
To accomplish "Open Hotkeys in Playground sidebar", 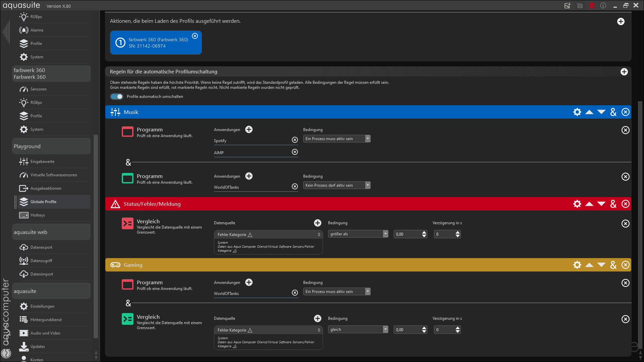I will (38, 215).
